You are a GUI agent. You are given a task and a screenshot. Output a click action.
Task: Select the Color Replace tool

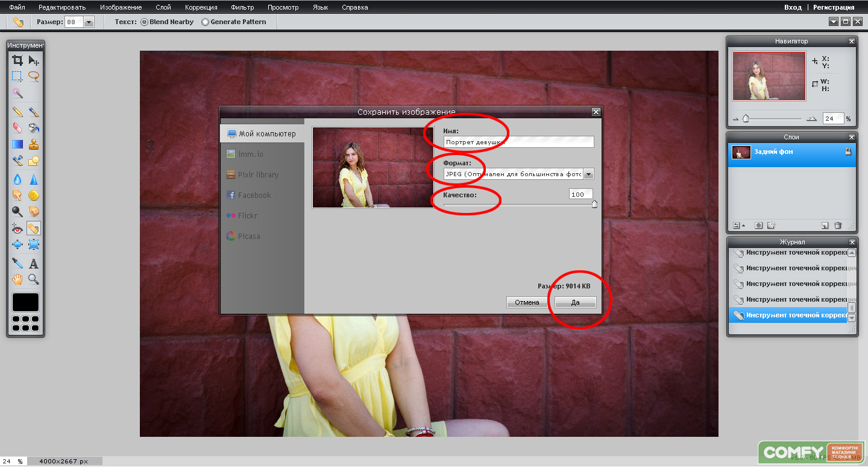click(x=17, y=161)
